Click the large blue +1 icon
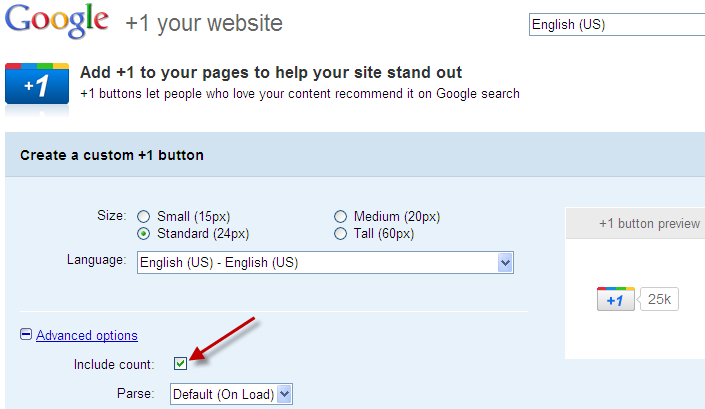 coord(37,83)
